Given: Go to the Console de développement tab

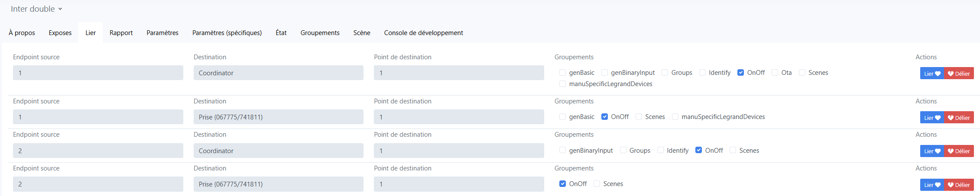Looking at the screenshot, I should (423, 33).
